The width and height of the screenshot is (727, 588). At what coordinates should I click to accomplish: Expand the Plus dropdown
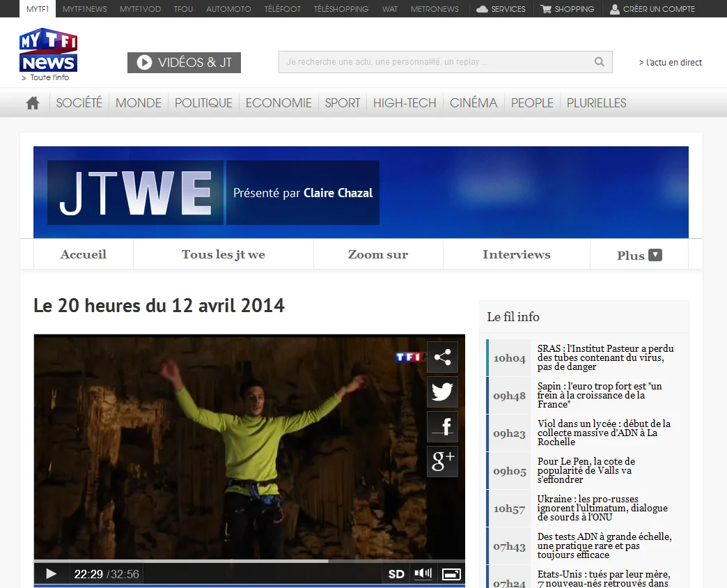(639, 255)
